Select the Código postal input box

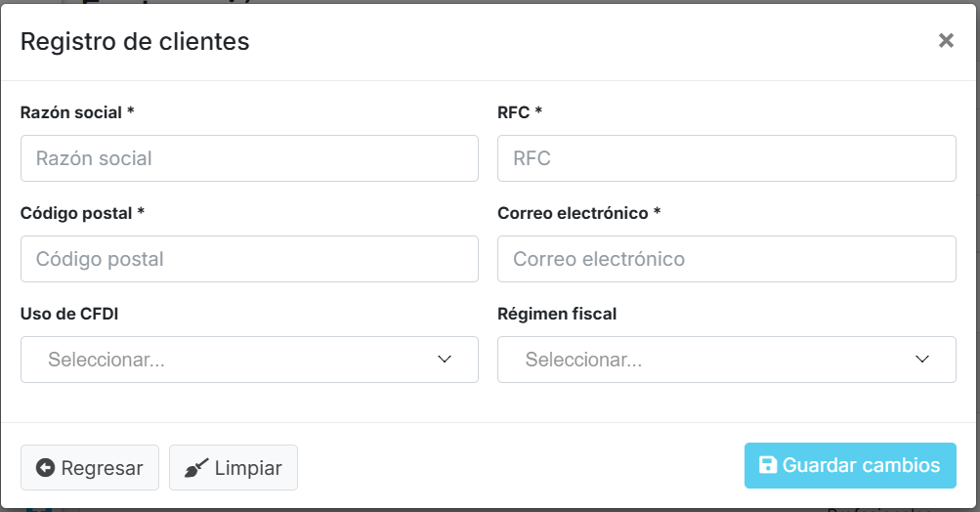click(x=249, y=259)
